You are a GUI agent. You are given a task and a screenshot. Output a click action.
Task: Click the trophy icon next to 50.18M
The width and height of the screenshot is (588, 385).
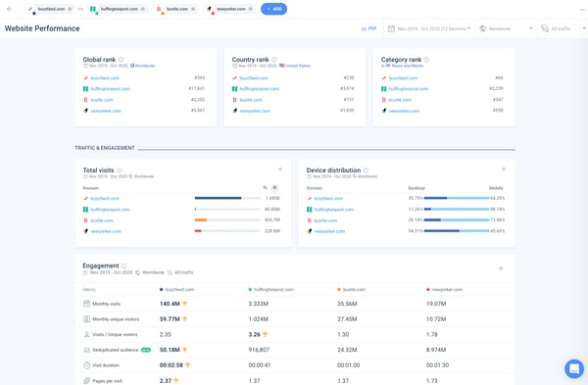[185, 350]
